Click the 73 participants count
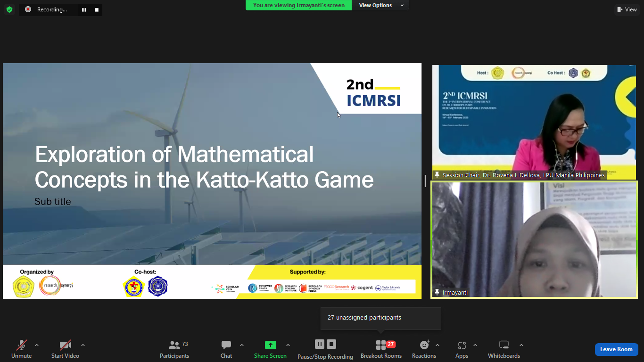 click(x=185, y=344)
